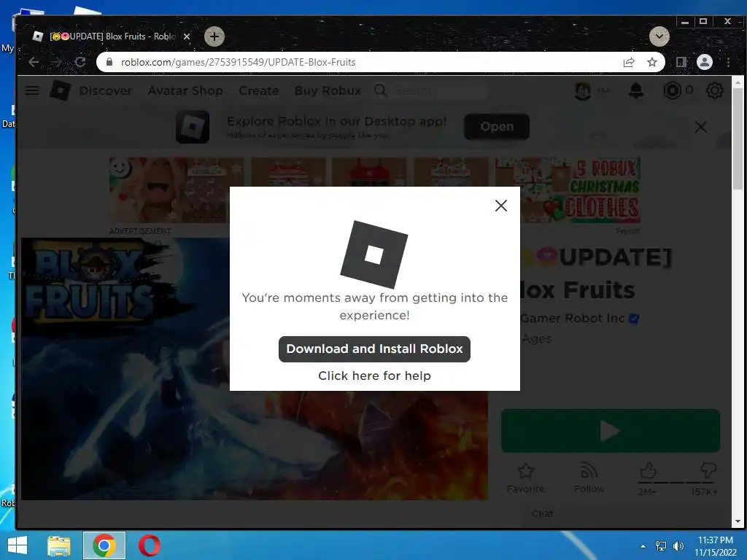The image size is (747, 560).
Task: Click the Roblox desktop app icon in banner
Action: pos(193,127)
